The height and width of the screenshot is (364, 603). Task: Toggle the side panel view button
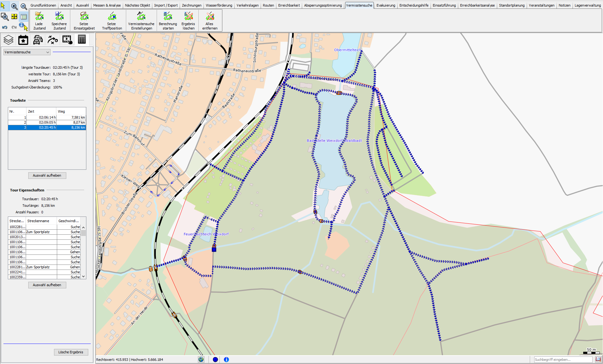click(x=24, y=17)
